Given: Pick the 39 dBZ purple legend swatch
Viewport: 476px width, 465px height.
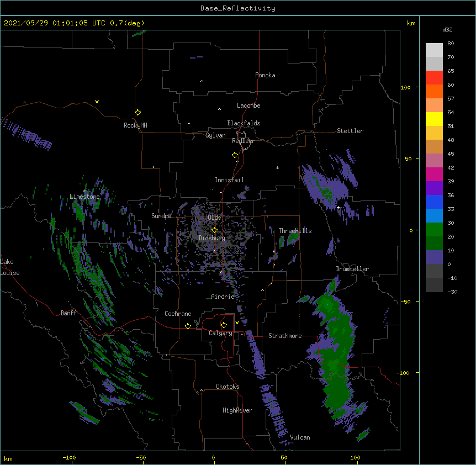Looking at the screenshot, I should click(x=434, y=188).
